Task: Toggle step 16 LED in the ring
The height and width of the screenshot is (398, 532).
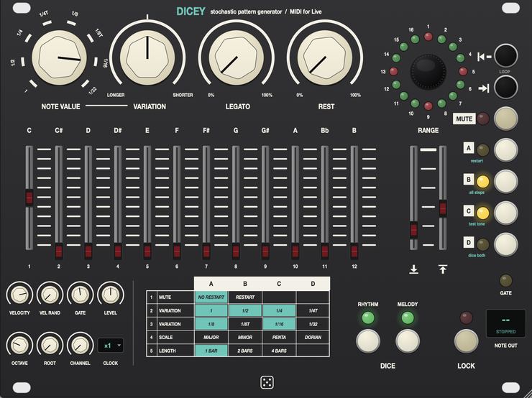Action: [x=415, y=39]
